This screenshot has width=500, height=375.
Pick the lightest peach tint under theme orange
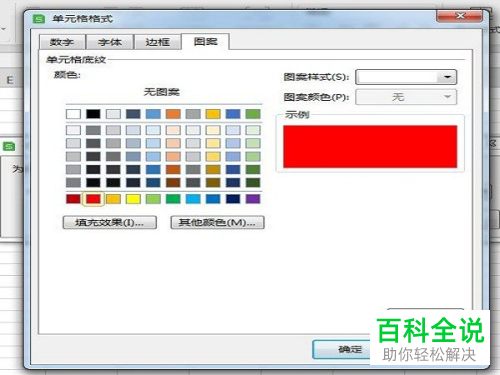pyautogui.click(x=173, y=130)
